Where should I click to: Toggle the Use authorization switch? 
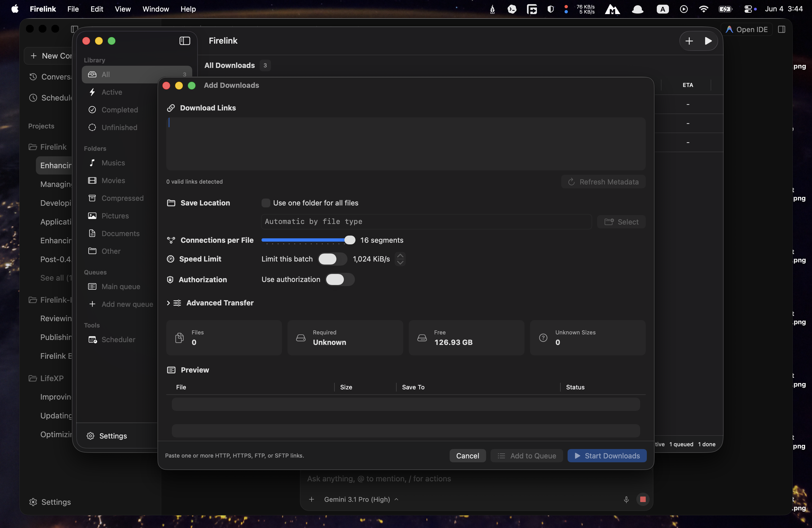pyautogui.click(x=340, y=280)
